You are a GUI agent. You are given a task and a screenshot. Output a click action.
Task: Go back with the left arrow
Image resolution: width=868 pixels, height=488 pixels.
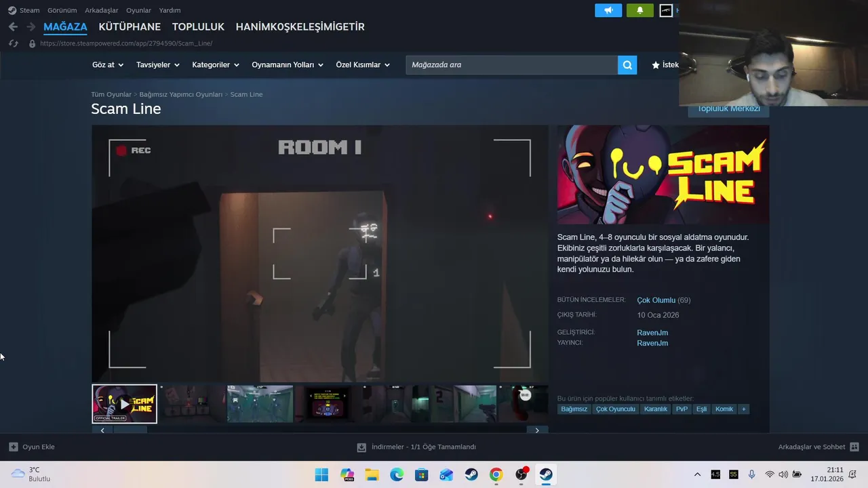click(13, 26)
